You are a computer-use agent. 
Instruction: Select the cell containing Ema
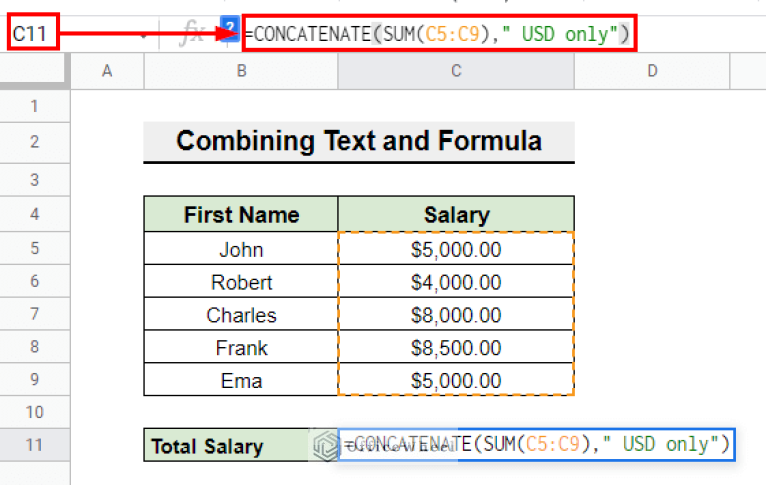coord(241,380)
